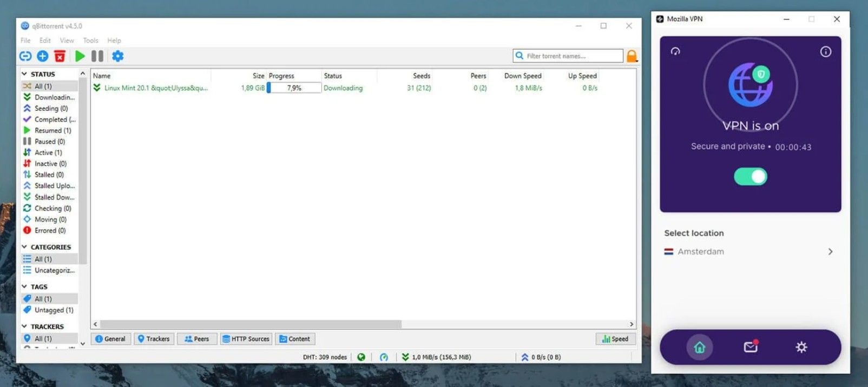This screenshot has height=387, width=868.
Task: Select All (1) under Trackers
Action: (x=49, y=338)
